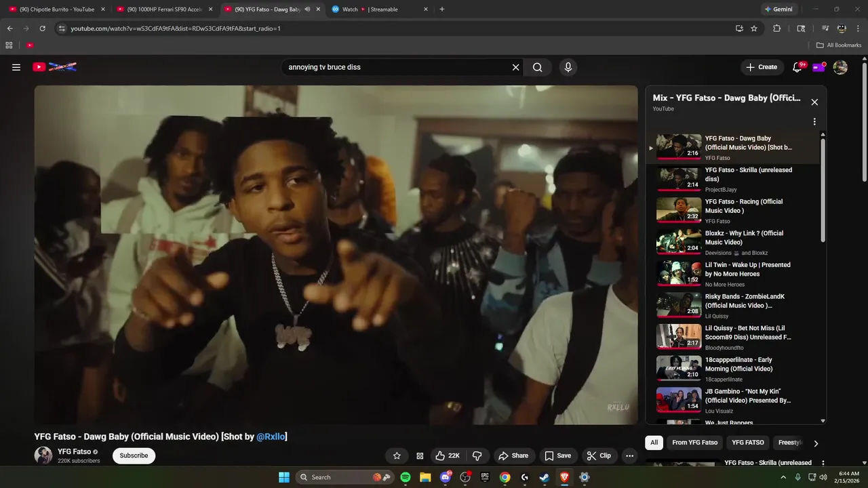This screenshot has width=868, height=488.
Task: Mute the tab with the speaker icon
Action: pos(307,9)
